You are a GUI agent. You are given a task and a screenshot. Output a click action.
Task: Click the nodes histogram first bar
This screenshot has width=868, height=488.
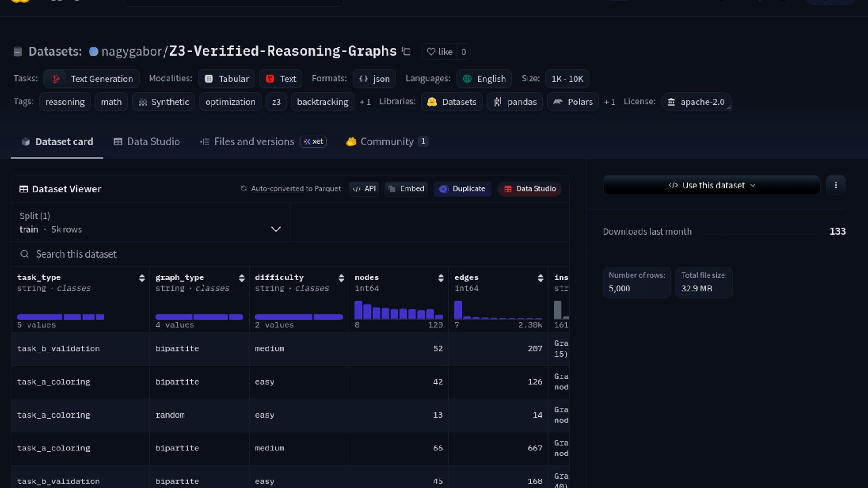tap(359, 310)
